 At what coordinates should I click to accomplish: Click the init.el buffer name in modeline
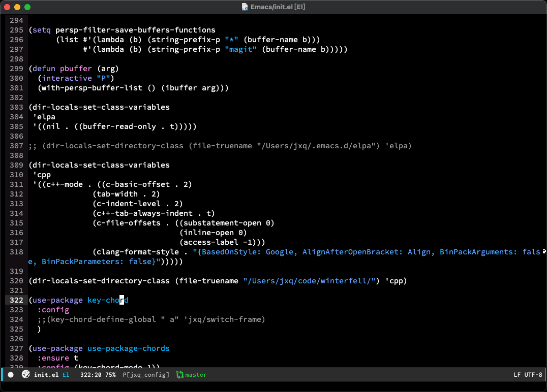point(46,375)
